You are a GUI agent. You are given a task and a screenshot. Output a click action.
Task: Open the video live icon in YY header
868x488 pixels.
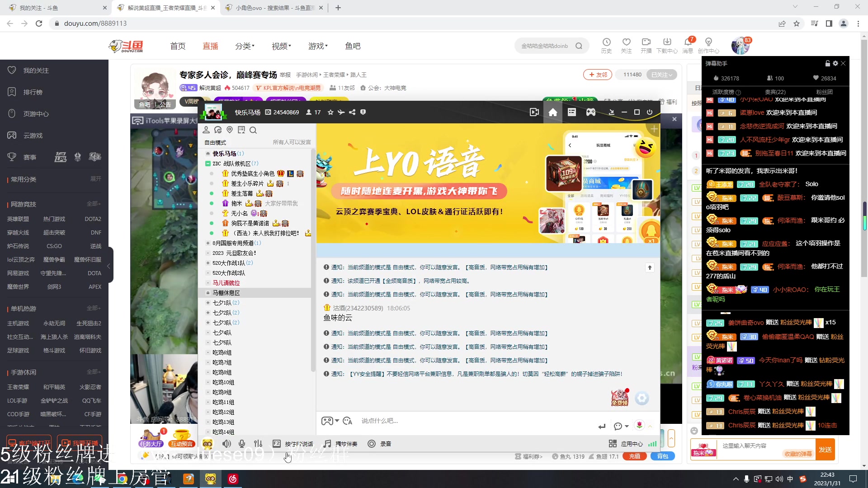[534, 112]
